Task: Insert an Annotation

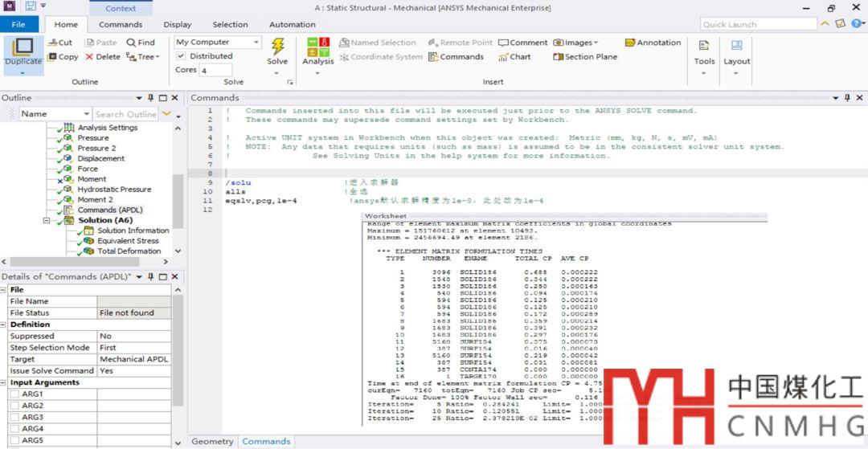Action: click(x=653, y=43)
